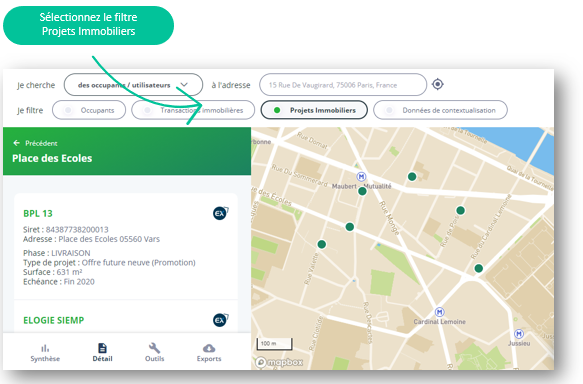The width and height of the screenshot is (583, 384).
Task: Click the mapbox logo
Action: click(x=279, y=362)
